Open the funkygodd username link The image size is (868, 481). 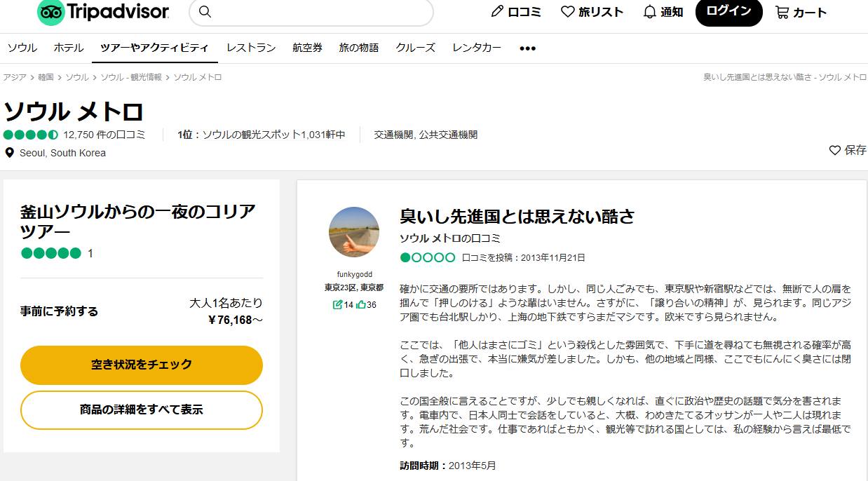(355, 274)
